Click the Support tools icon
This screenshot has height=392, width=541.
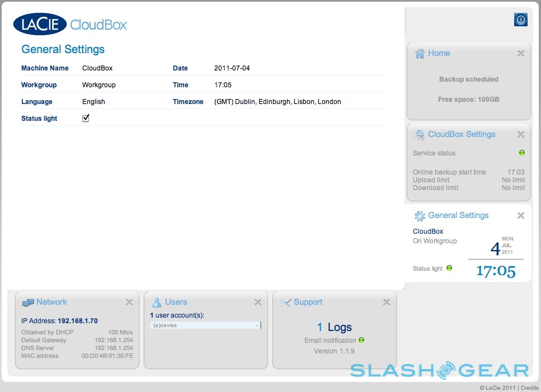285,303
